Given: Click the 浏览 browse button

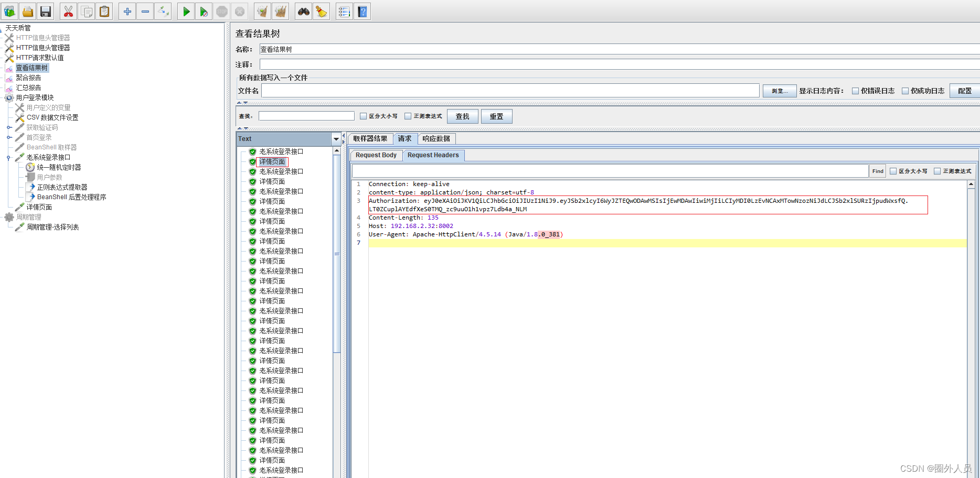Looking at the screenshot, I should pos(780,91).
